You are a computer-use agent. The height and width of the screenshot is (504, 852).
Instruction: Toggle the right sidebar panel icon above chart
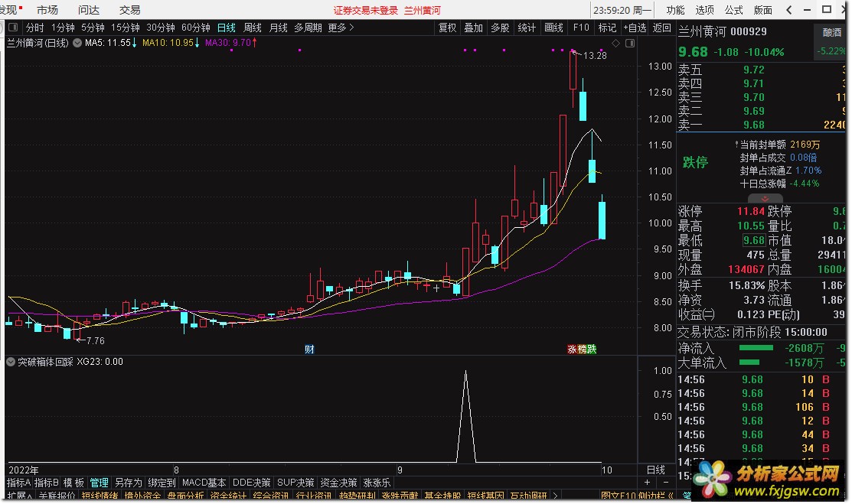630,43
